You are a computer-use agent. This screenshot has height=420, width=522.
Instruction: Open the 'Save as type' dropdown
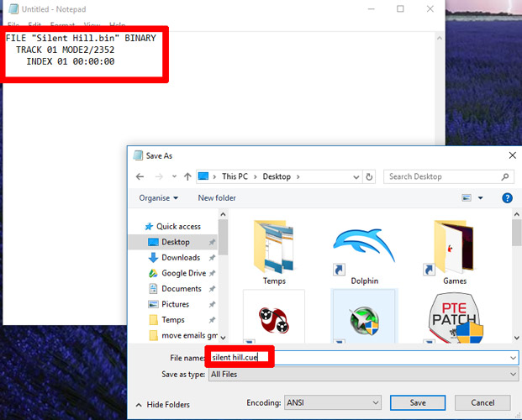click(x=363, y=375)
